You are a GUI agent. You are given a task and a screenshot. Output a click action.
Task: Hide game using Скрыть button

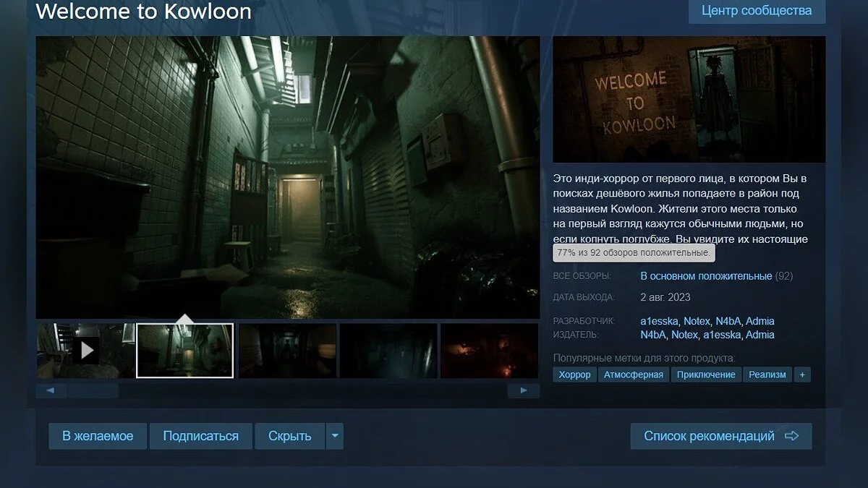(289, 436)
